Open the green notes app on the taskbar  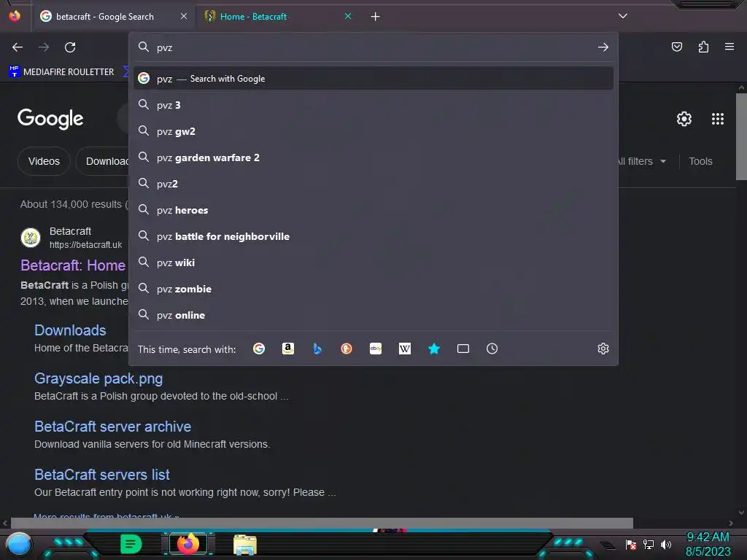131,544
